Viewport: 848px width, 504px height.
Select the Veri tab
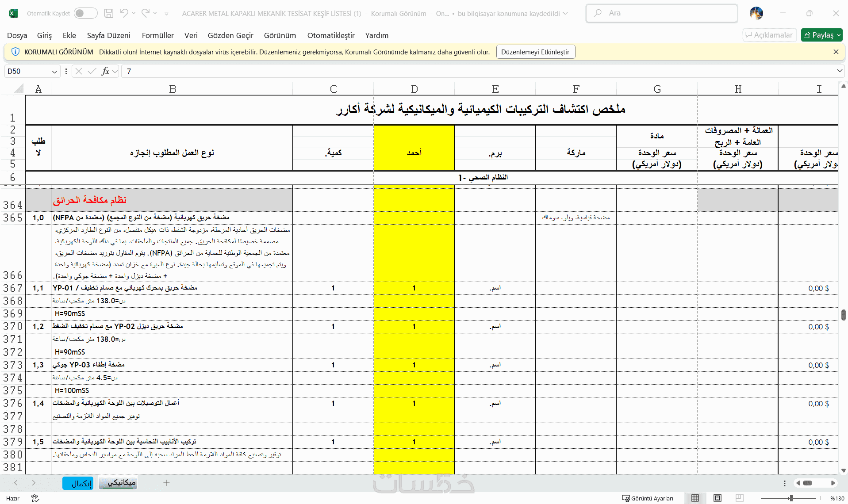click(x=191, y=35)
